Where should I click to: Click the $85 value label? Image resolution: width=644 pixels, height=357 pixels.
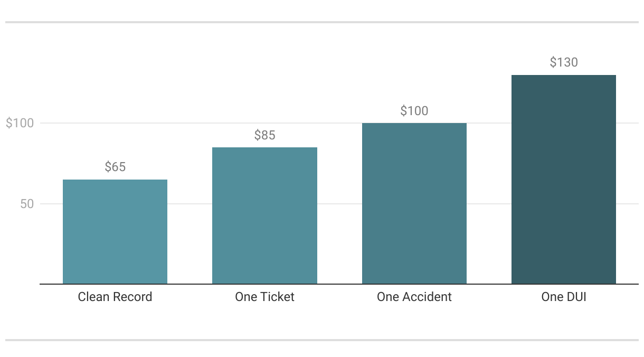(264, 135)
